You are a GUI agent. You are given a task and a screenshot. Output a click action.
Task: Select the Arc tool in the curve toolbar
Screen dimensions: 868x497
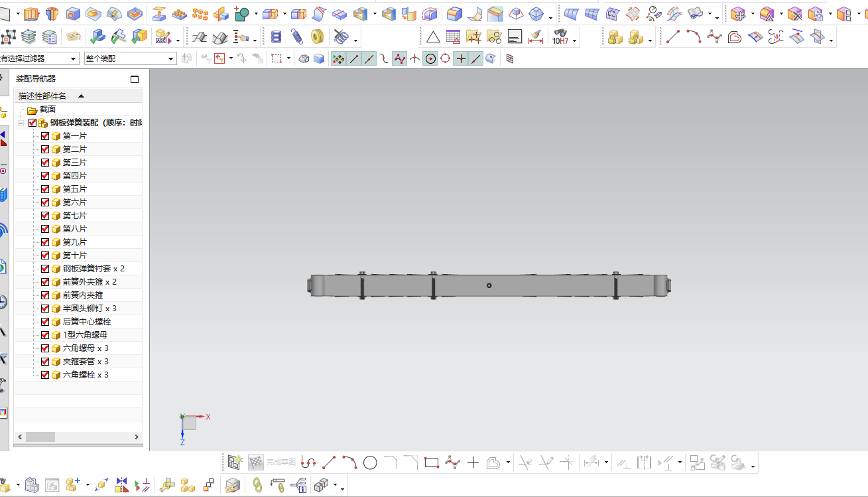pyautogui.click(x=694, y=37)
